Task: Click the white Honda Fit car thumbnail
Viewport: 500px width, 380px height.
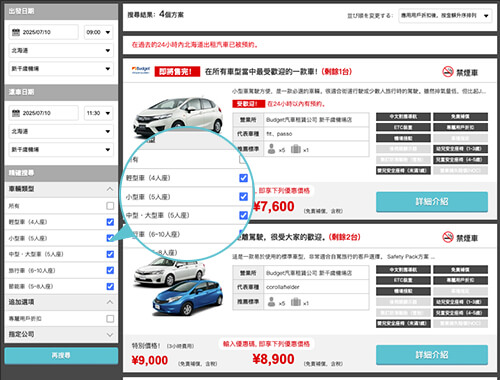Action: tap(178, 117)
